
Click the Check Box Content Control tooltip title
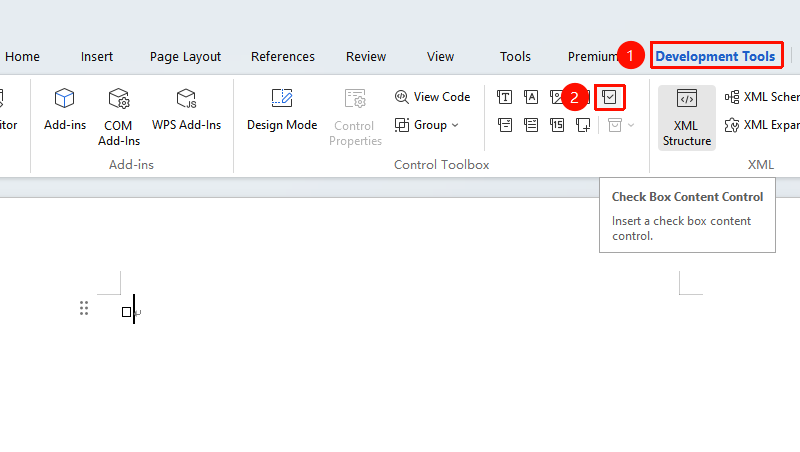point(687,197)
